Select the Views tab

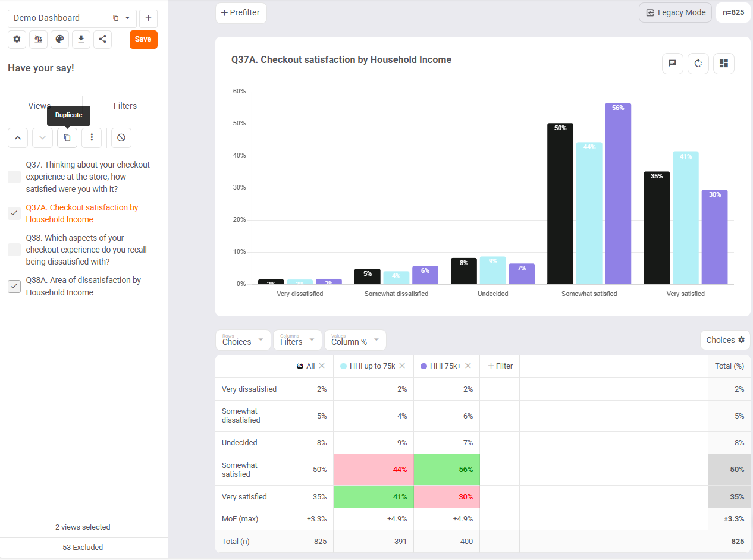(x=39, y=106)
